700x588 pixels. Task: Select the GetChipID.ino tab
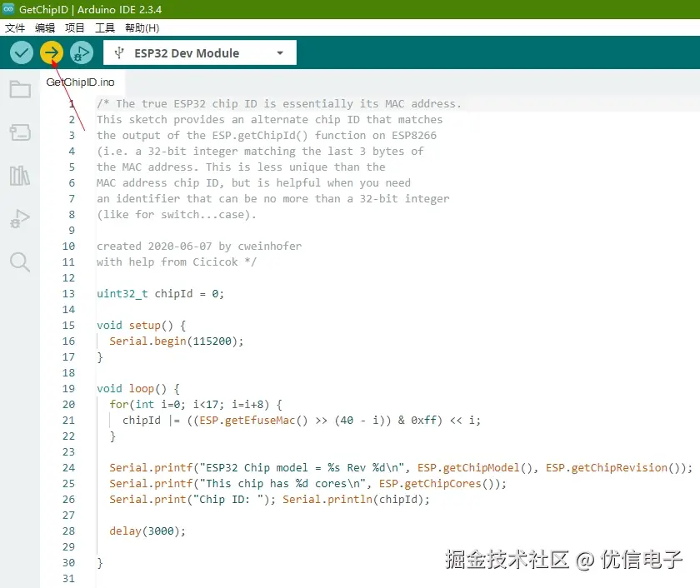[x=80, y=82]
